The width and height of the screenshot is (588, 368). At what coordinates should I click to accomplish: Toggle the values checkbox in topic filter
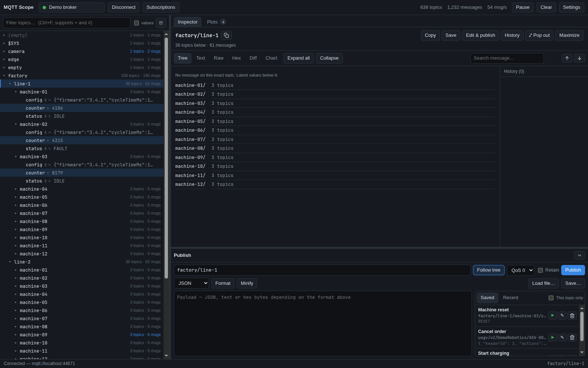[137, 23]
